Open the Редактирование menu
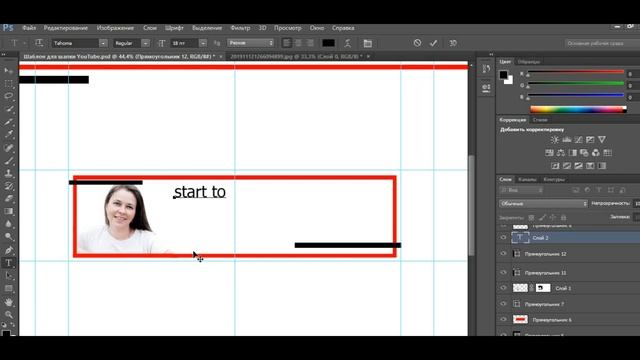The width and height of the screenshot is (640, 360). click(x=66, y=28)
